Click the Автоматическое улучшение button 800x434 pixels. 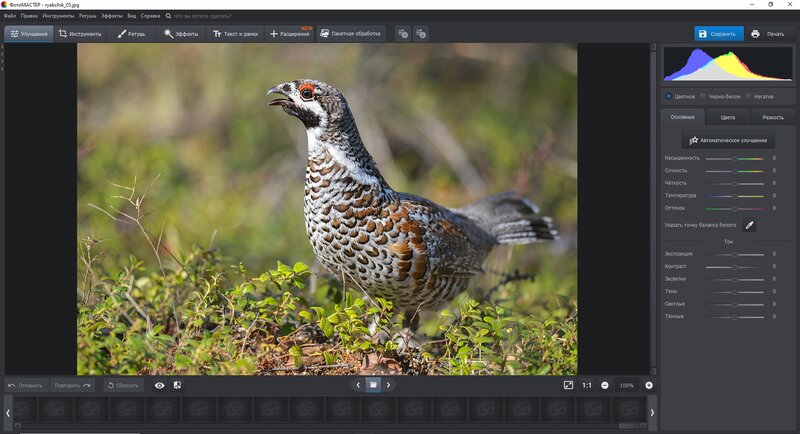(728, 140)
